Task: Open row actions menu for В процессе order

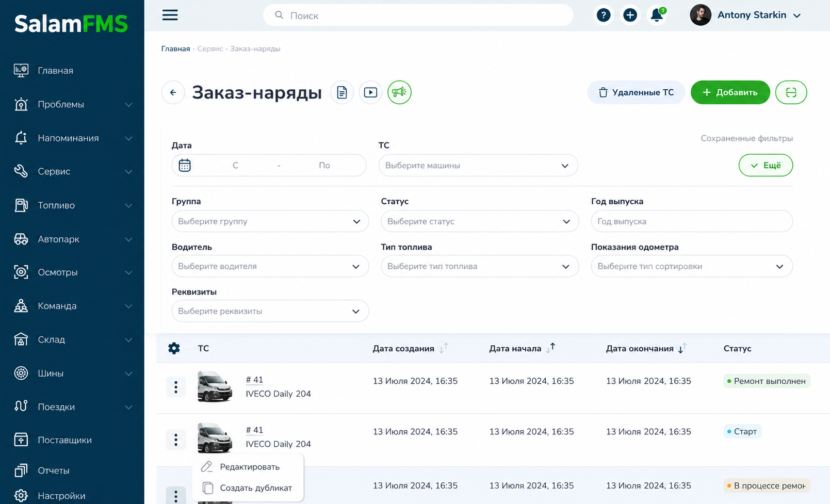Action: coord(176,495)
